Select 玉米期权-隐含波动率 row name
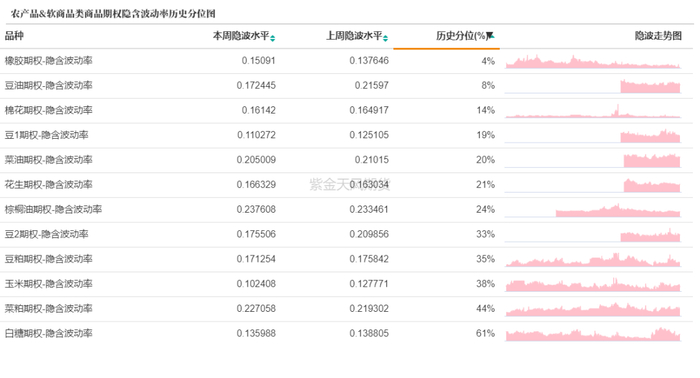 tap(48, 283)
